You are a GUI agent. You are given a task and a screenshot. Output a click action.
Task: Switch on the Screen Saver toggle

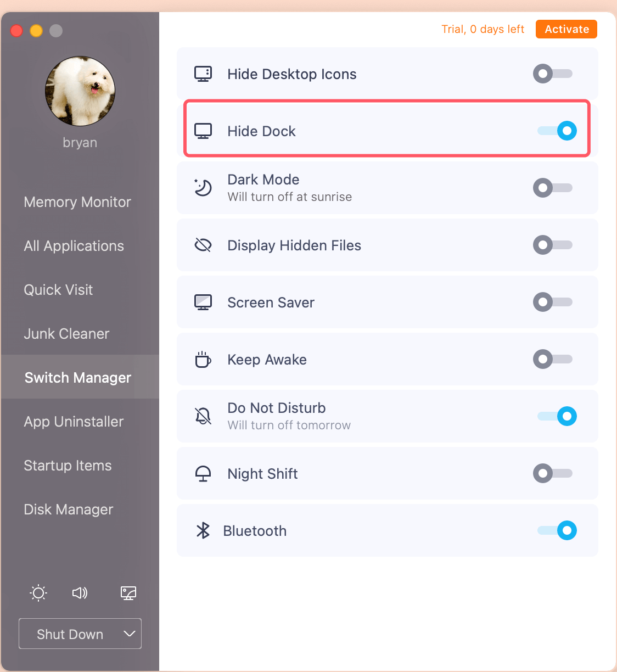coord(553,302)
